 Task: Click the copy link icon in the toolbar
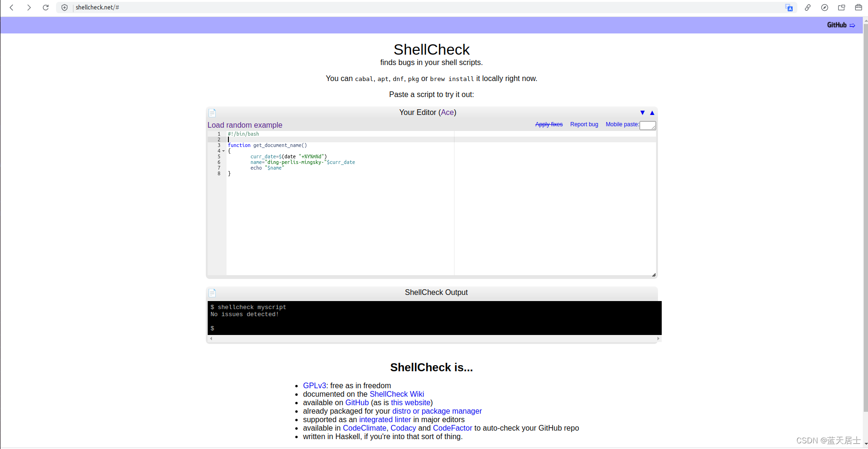click(808, 8)
